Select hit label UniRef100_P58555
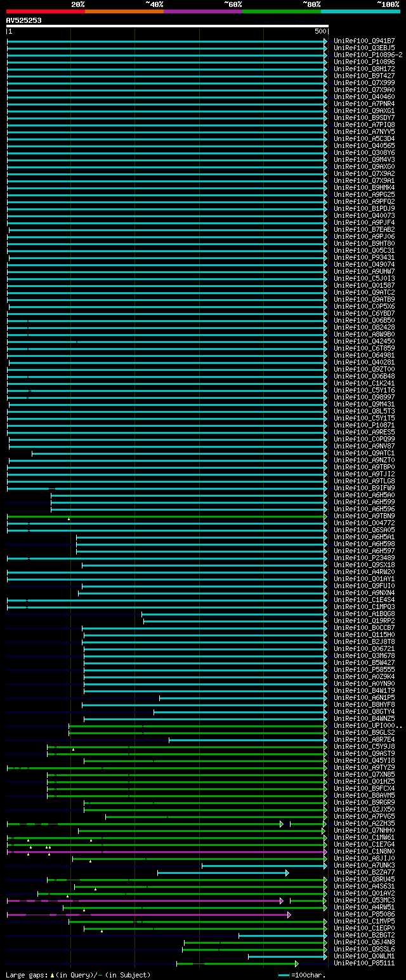406x980 pixels. coord(364,670)
